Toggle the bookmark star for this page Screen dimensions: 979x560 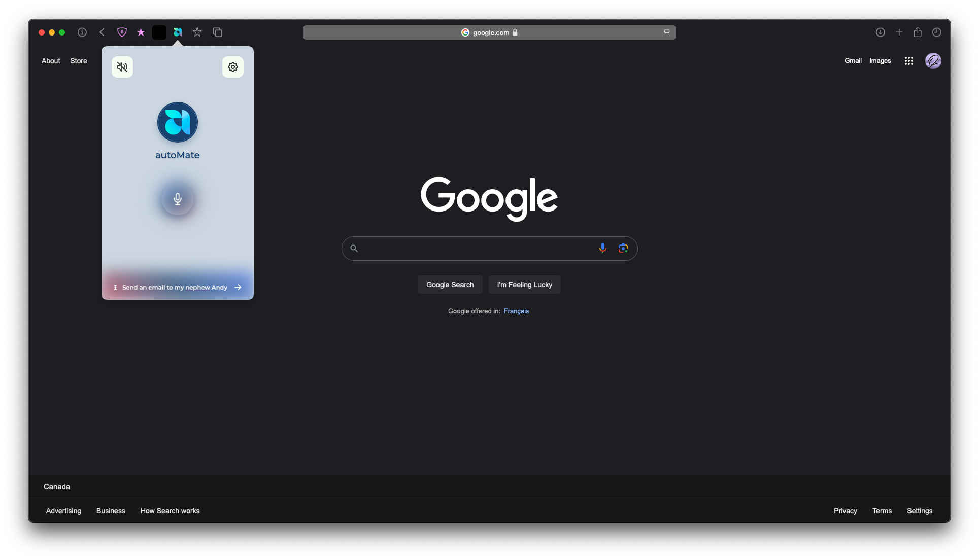[x=197, y=32]
